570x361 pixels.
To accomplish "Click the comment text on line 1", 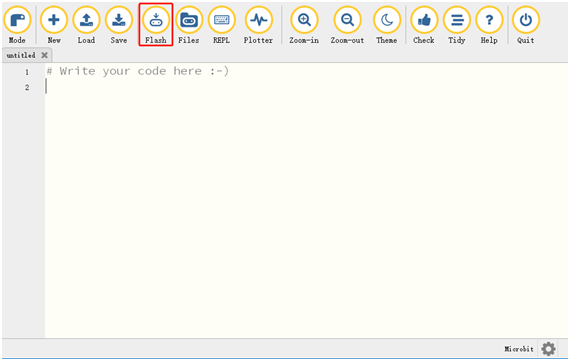I will tap(137, 71).
